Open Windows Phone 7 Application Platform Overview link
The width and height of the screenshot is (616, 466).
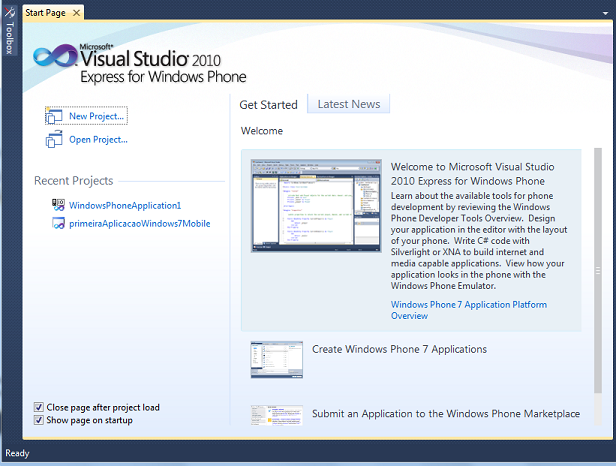[x=469, y=310]
